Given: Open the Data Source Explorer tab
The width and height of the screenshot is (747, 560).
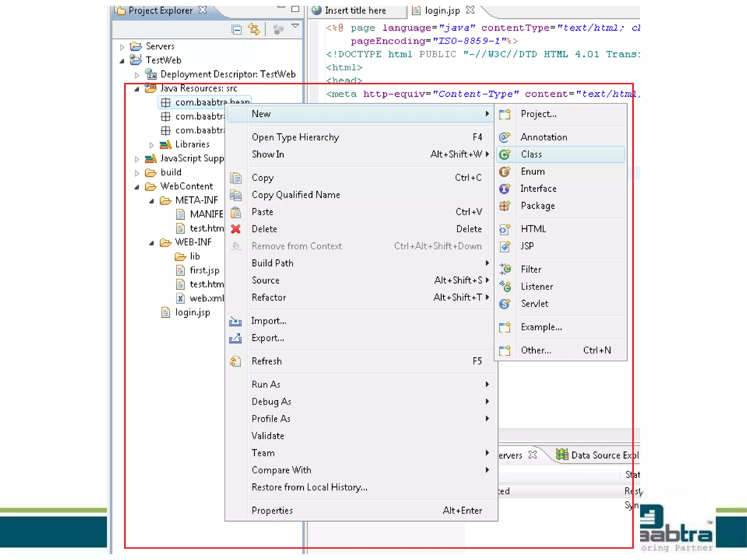Looking at the screenshot, I should point(598,455).
